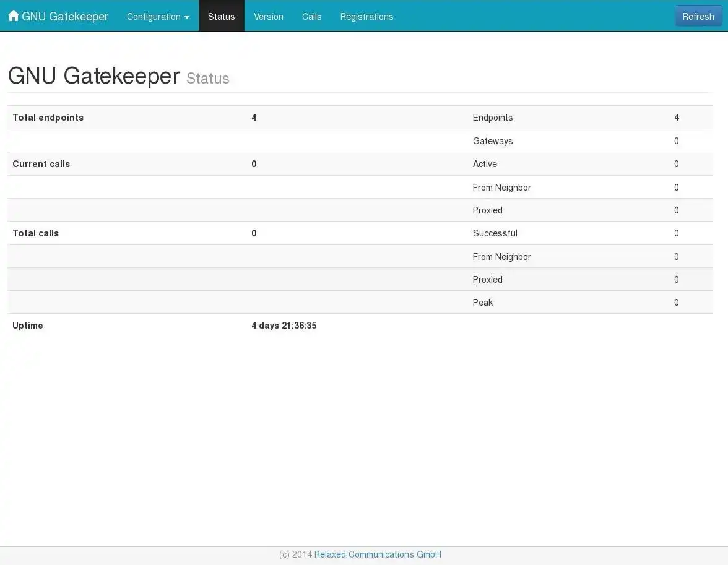
Task: Click the GNU Gatekeeper Status page heading
Action: [118, 76]
